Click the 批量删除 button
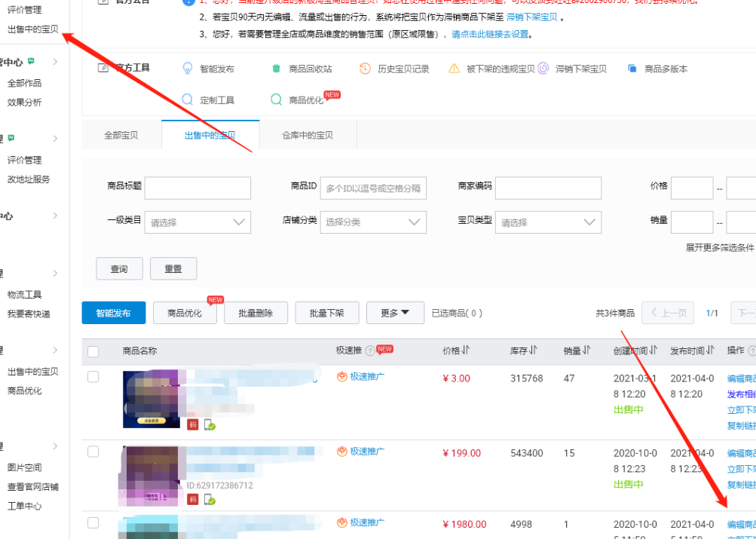The height and width of the screenshot is (539, 756). coord(256,313)
